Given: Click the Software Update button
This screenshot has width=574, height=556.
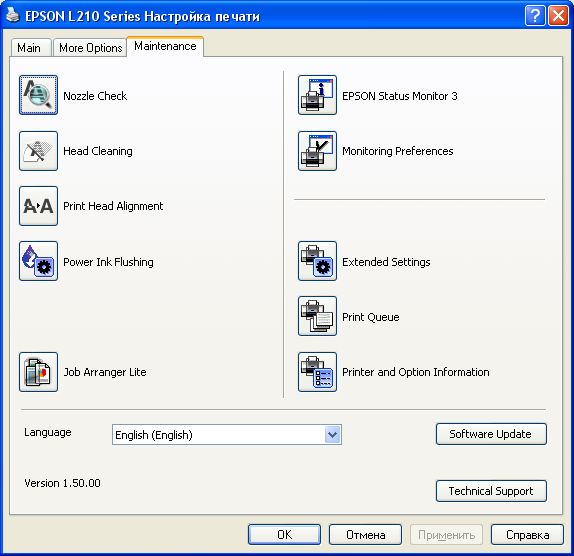Looking at the screenshot, I should (x=491, y=434).
